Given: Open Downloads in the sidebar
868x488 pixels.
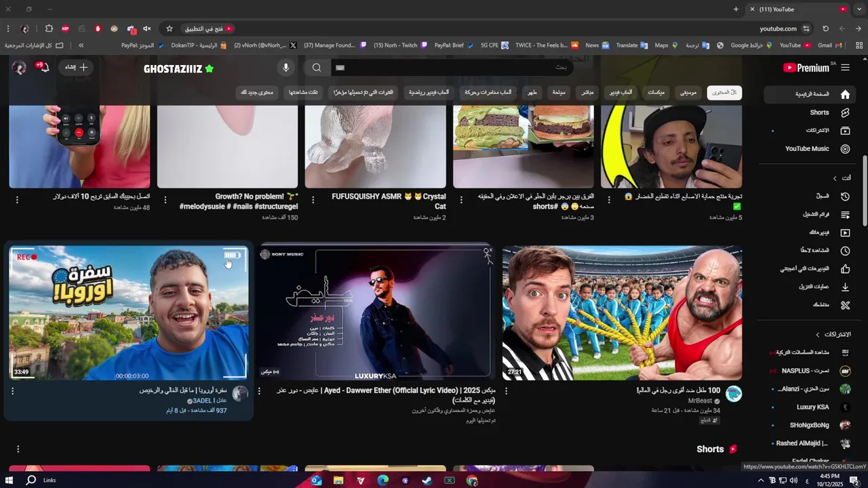Looking at the screenshot, I should pos(808,287).
